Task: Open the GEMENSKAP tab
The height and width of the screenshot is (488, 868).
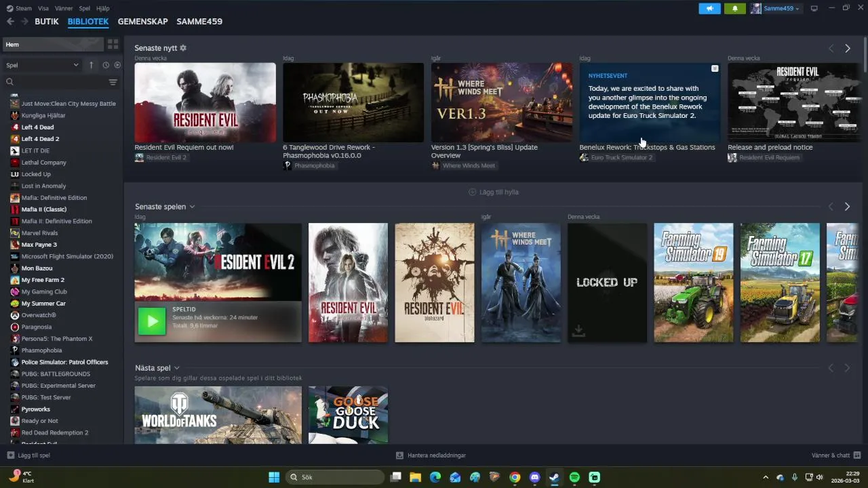Action: coord(142,22)
